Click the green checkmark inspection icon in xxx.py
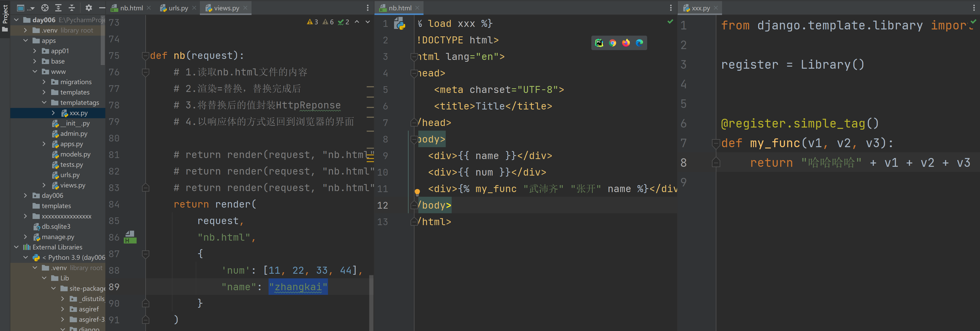Viewport: 980px width, 331px height. [974, 22]
